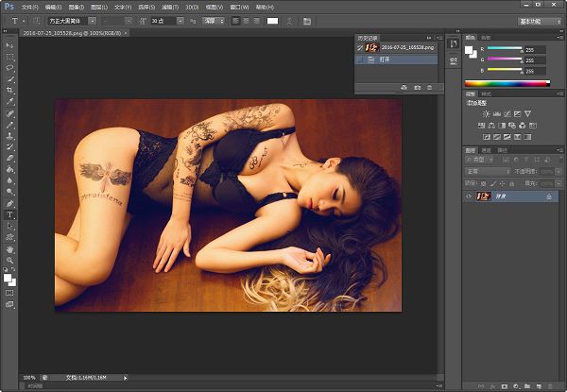
Task: Select the Blur tool
Action: (9, 180)
